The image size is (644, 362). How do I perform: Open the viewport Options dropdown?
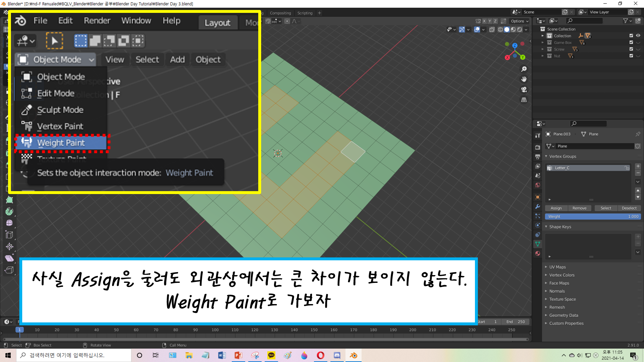[x=520, y=21]
